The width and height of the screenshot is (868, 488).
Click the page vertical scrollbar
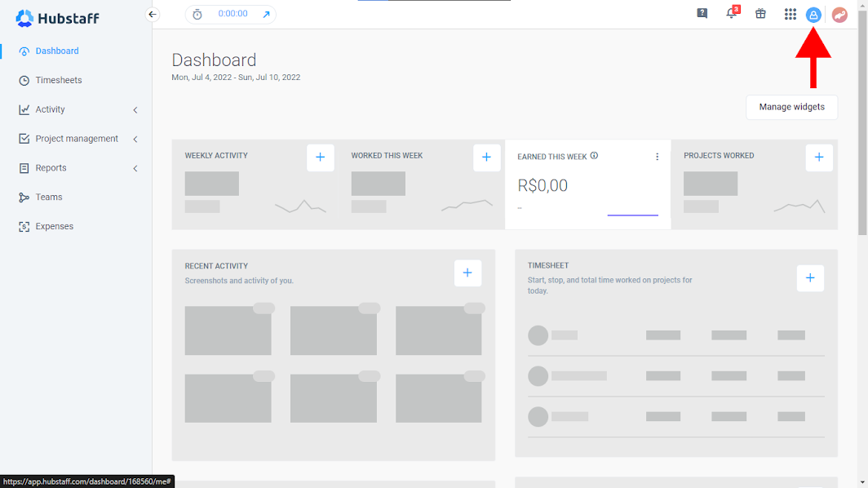click(x=862, y=122)
